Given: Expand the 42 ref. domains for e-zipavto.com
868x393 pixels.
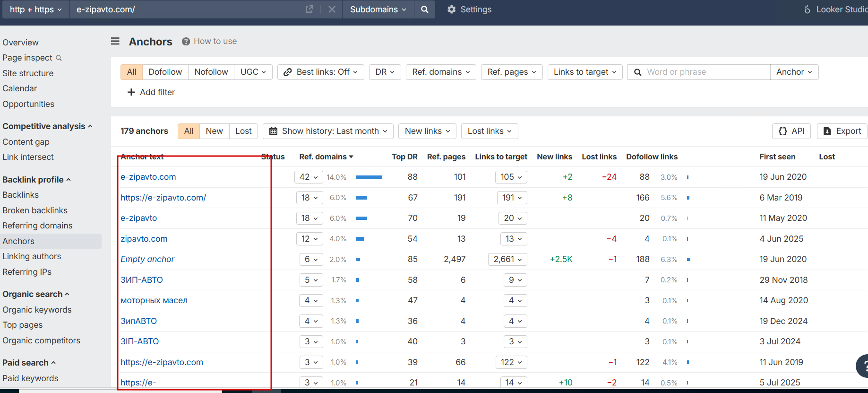Looking at the screenshot, I should (x=309, y=177).
